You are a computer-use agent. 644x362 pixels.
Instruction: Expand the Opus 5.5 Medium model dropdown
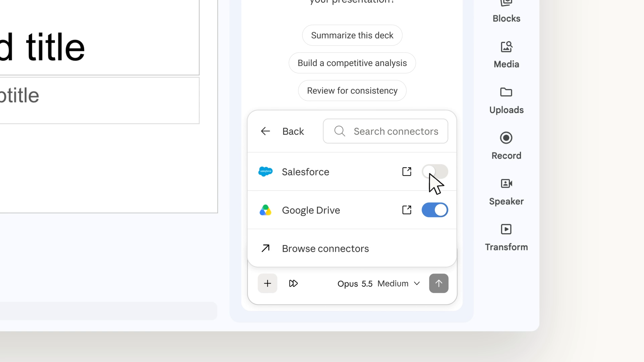tap(378, 284)
